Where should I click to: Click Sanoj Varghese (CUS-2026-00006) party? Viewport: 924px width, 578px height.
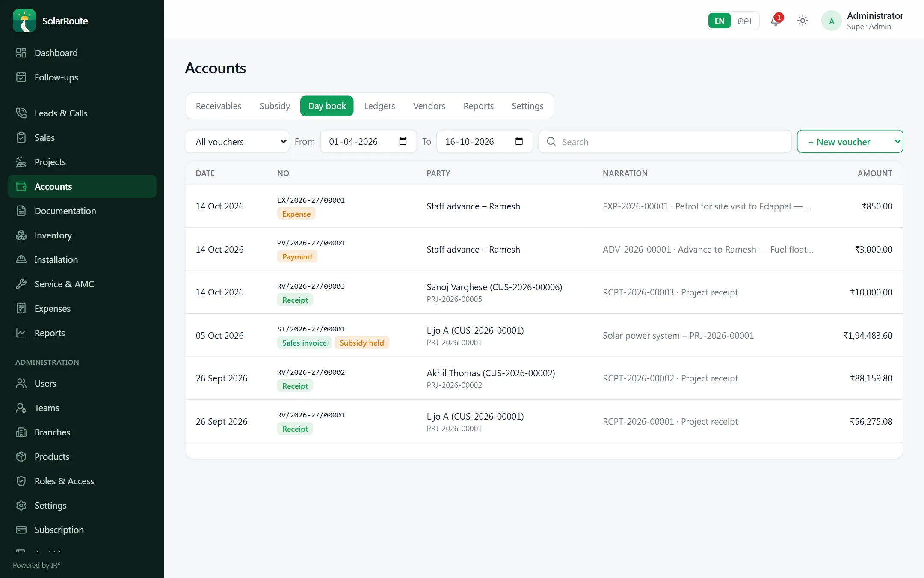tap(494, 287)
